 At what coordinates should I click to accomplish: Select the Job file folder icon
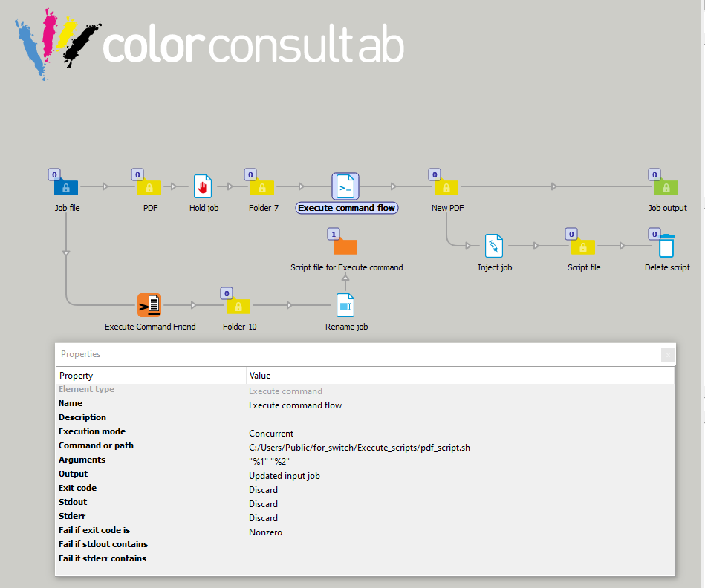pos(66,187)
